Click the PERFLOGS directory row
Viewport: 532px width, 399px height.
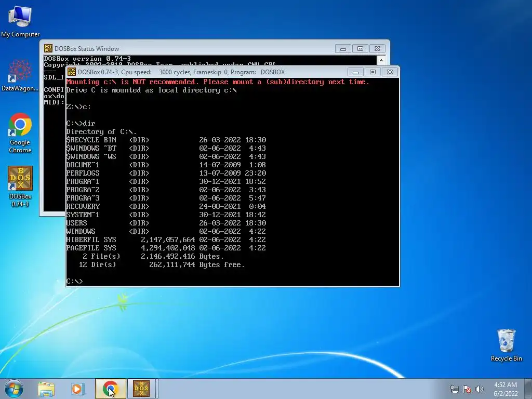tap(166, 174)
